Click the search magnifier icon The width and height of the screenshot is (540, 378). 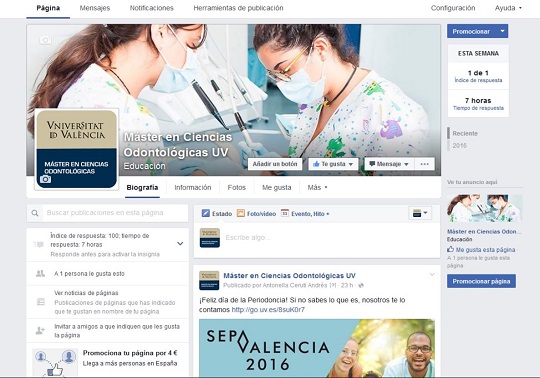point(35,213)
